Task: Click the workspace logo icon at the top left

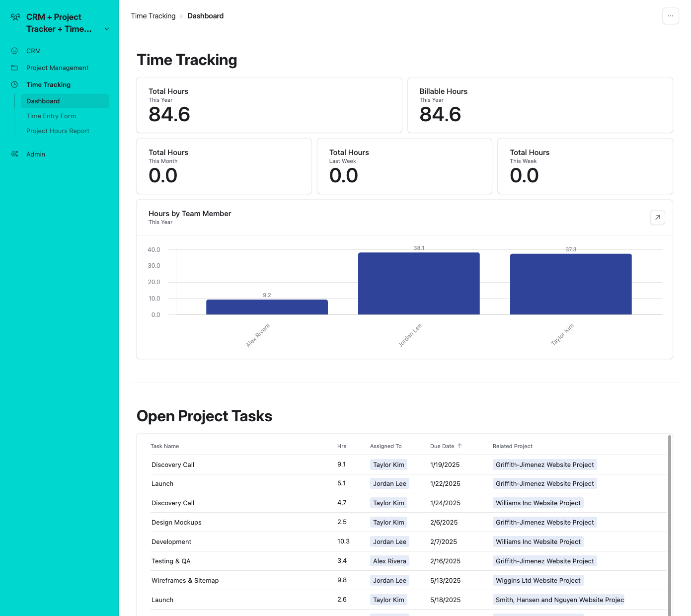Action: click(14, 17)
